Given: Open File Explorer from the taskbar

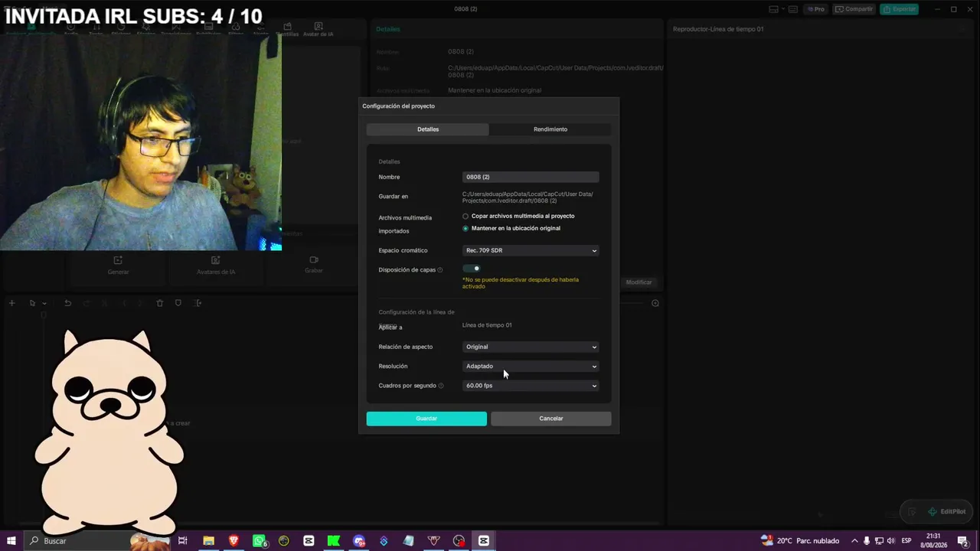Looking at the screenshot, I should point(208,541).
